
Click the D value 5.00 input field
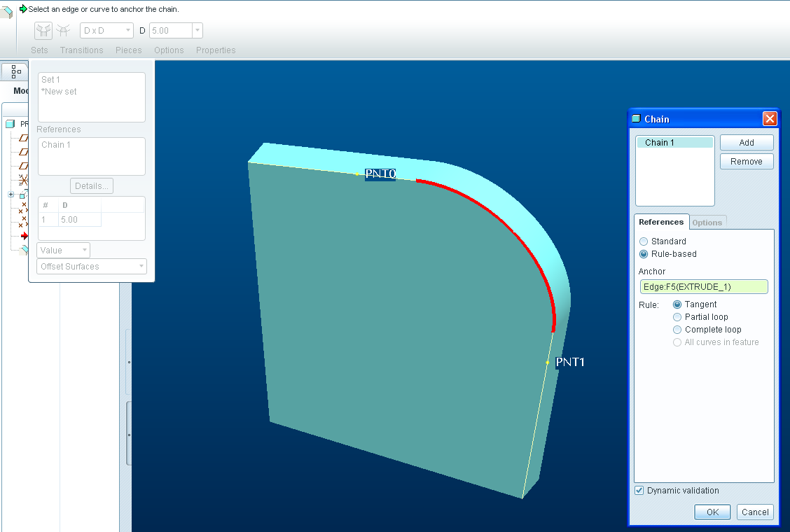point(172,31)
